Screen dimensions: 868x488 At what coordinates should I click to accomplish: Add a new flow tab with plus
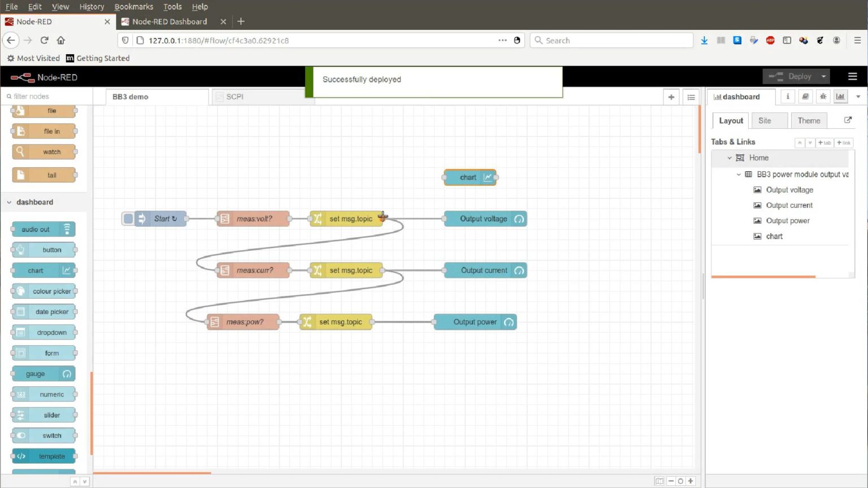click(x=671, y=97)
